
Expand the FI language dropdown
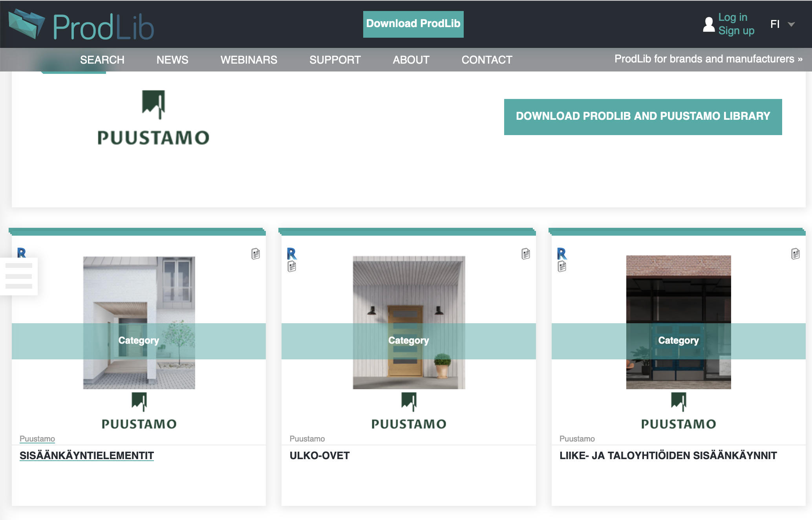(775, 24)
